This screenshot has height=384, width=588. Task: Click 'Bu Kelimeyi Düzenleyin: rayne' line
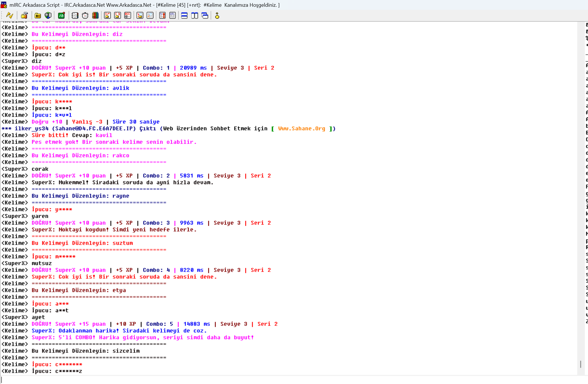click(65, 196)
